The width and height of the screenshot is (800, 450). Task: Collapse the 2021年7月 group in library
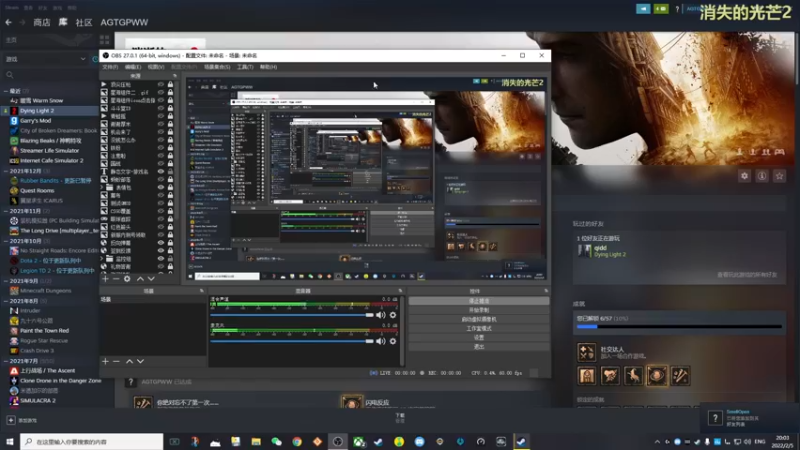point(6,361)
